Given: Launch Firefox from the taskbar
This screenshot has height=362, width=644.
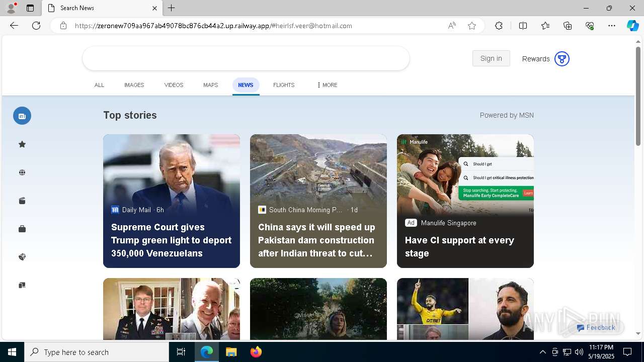Looking at the screenshot, I should point(256,352).
